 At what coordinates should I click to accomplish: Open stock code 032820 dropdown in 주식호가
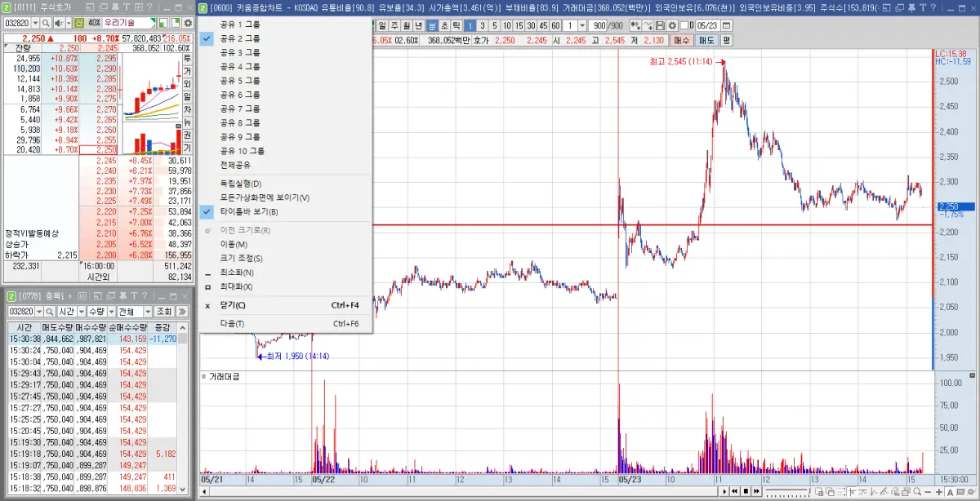click(x=34, y=23)
